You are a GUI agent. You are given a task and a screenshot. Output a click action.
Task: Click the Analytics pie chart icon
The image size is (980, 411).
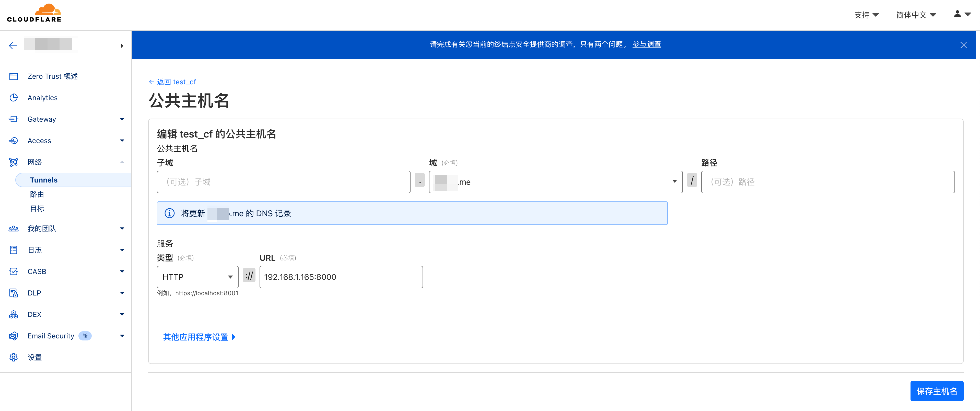click(x=14, y=98)
